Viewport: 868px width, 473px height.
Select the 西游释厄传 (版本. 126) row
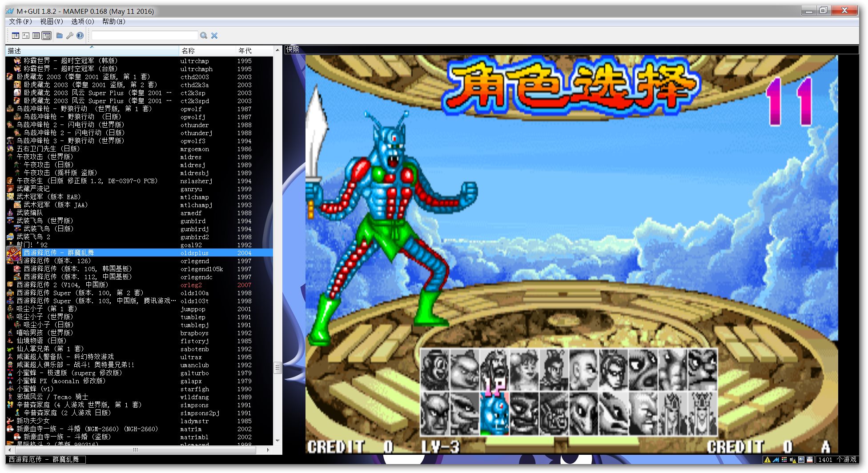pyautogui.click(x=139, y=261)
